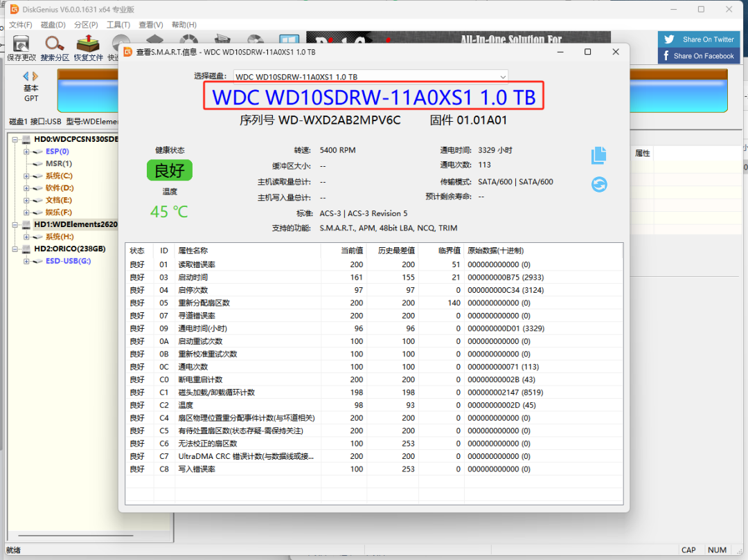Screen dimensions: 748x560
Task: Select the 重新分配扇区数 attribute row
Action: 374,303
